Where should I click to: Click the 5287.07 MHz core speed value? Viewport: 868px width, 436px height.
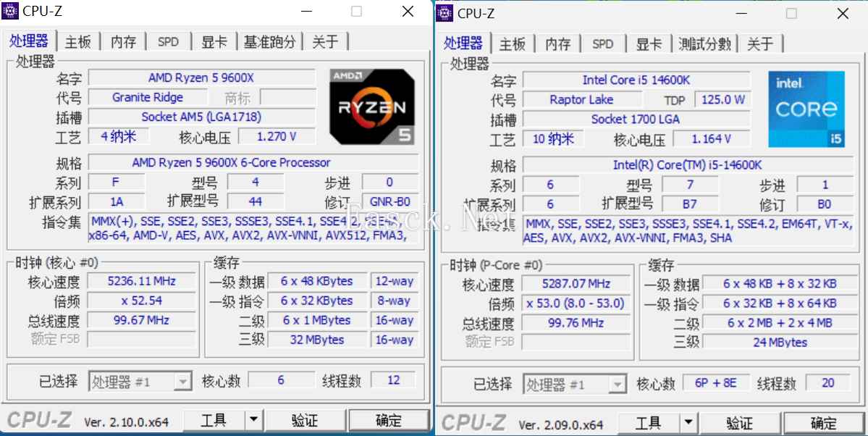576,284
